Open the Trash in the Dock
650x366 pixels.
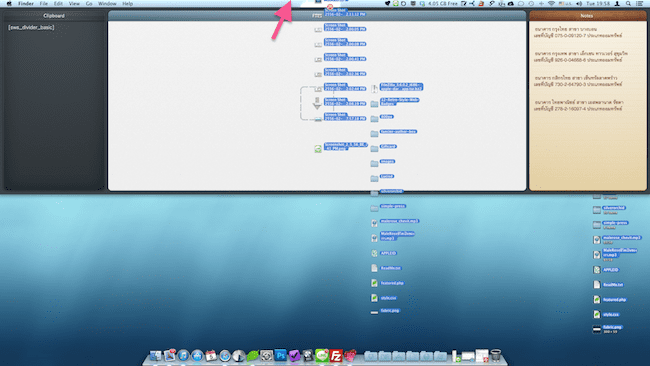(x=495, y=356)
